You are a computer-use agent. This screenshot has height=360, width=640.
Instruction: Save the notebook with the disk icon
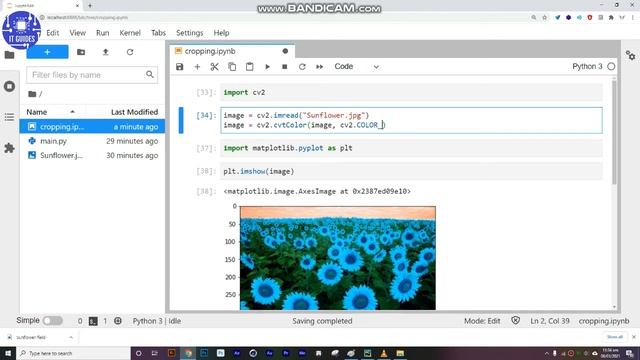coord(180,67)
